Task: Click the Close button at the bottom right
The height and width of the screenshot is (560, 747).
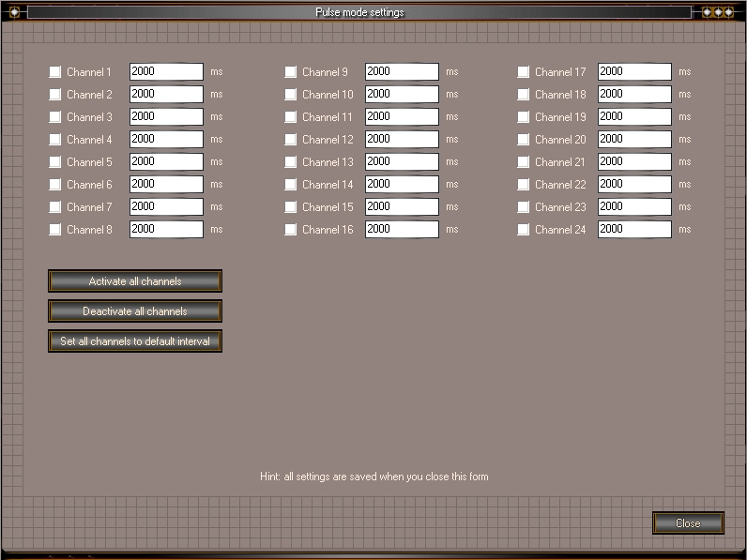Action: pos(688,523)
